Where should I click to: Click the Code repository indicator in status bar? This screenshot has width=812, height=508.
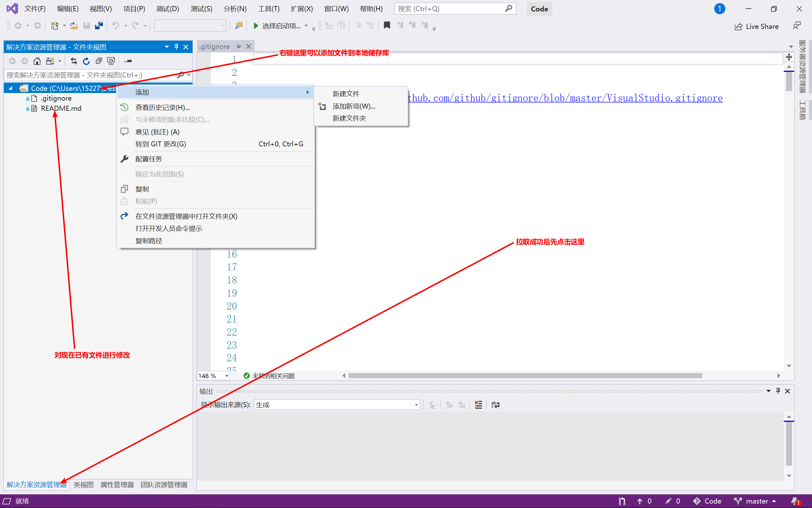(x=707, y=501)
